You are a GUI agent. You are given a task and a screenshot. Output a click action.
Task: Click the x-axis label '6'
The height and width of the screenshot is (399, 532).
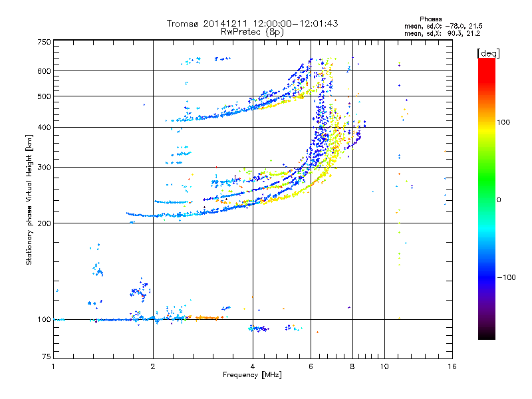(311, 366)
